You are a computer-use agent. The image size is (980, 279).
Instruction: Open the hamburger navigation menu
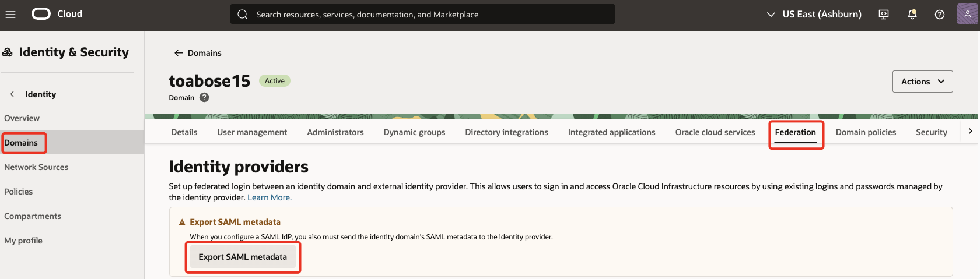pos(10,15)
